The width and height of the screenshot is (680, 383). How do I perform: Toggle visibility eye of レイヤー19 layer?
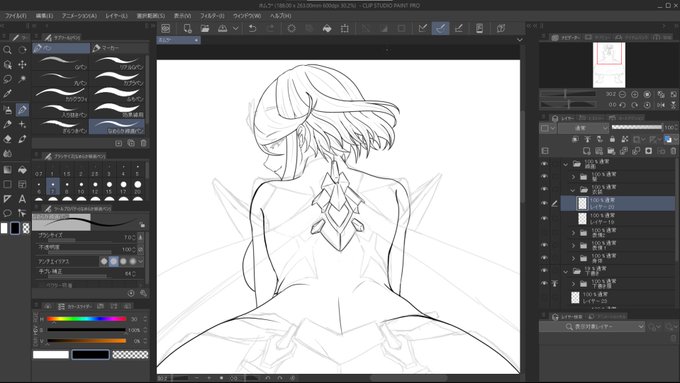pos(544,218)
